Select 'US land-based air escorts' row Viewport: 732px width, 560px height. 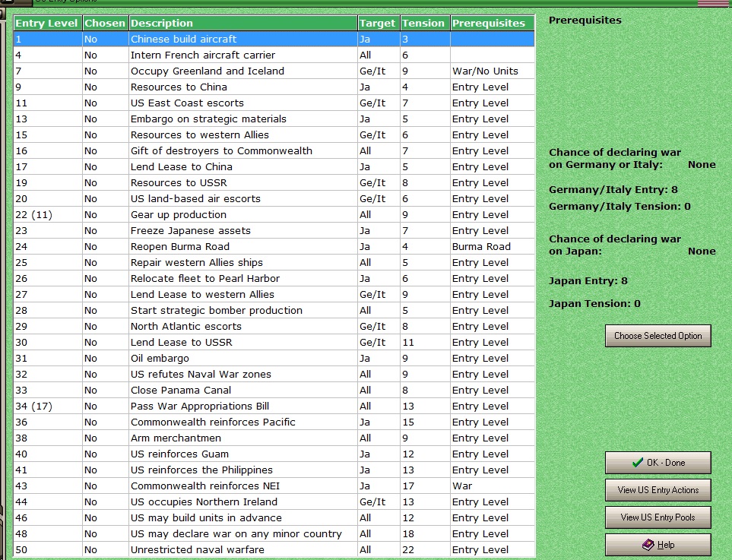[x=274, y=199]
